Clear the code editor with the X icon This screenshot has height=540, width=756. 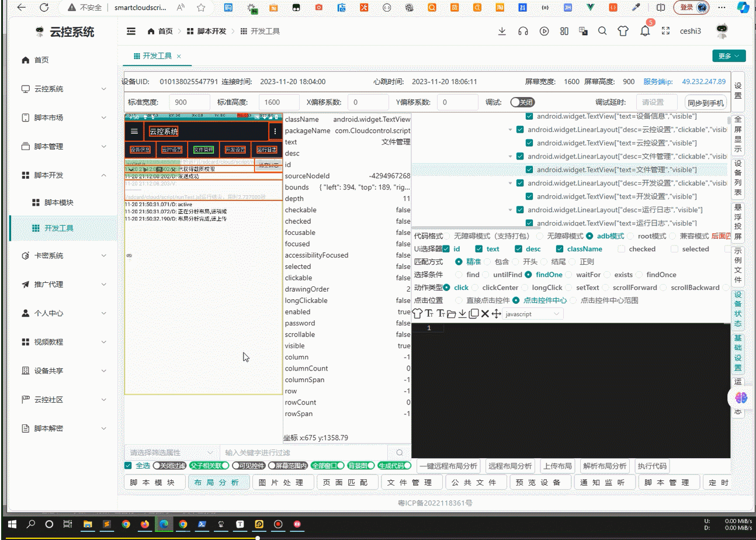point(485,313)
